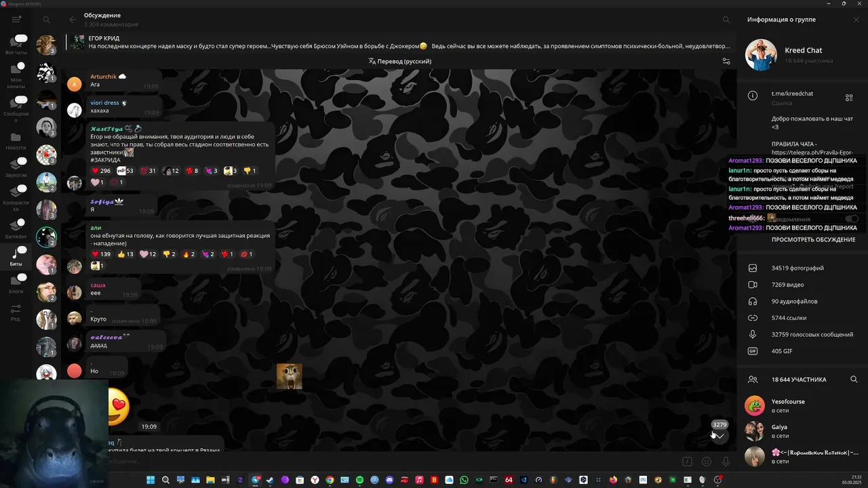Click the info circle icon beside group link
Image resolution: width=868 pixels, height=488 pixels.
(753, 96)
